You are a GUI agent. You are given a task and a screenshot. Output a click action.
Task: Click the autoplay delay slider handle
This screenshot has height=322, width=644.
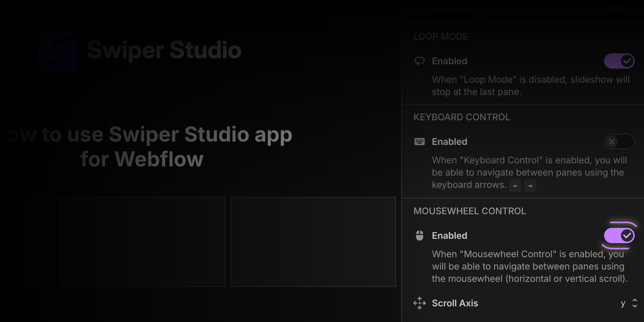point(479,10)
